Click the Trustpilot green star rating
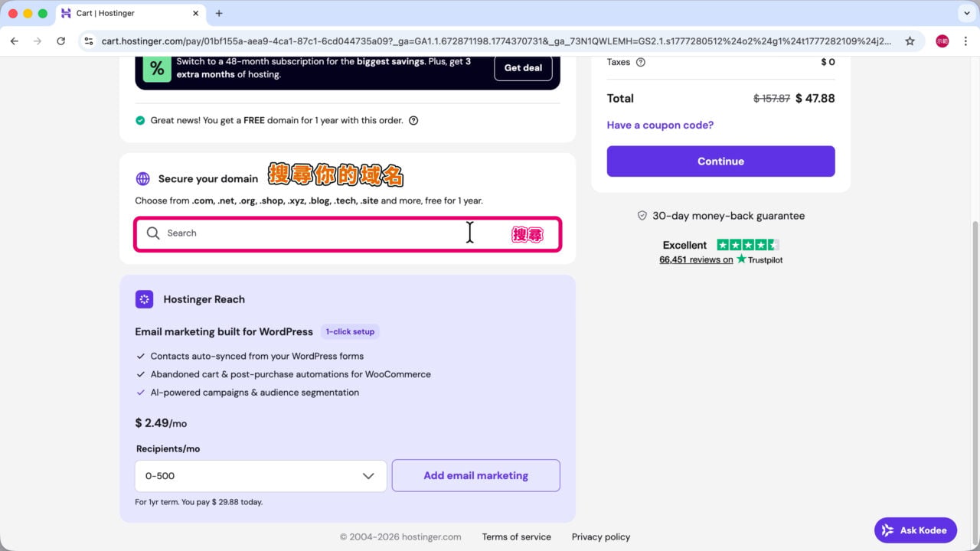 pos(748,245)
